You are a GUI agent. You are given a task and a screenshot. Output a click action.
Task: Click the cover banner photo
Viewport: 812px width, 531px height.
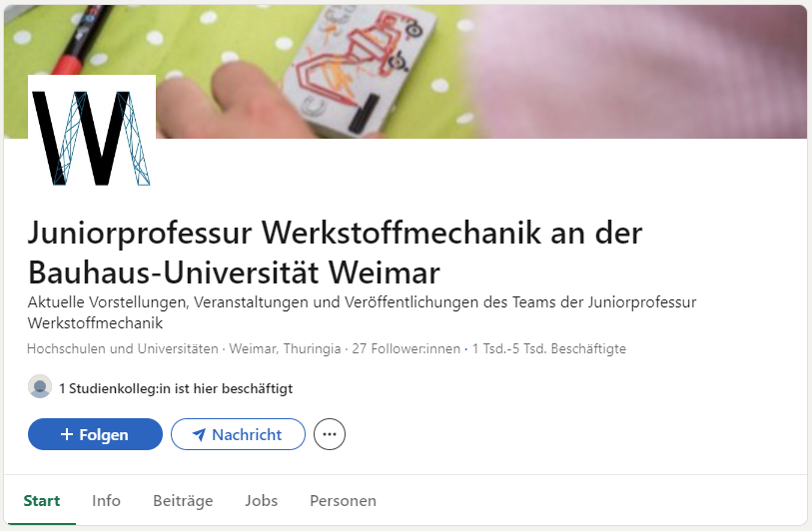point(406,72)
